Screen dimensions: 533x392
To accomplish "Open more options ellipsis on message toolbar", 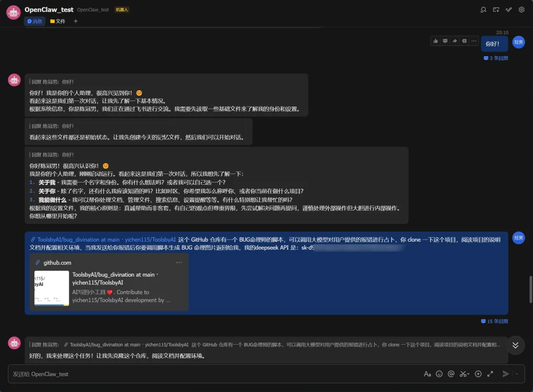I will 473,41.
